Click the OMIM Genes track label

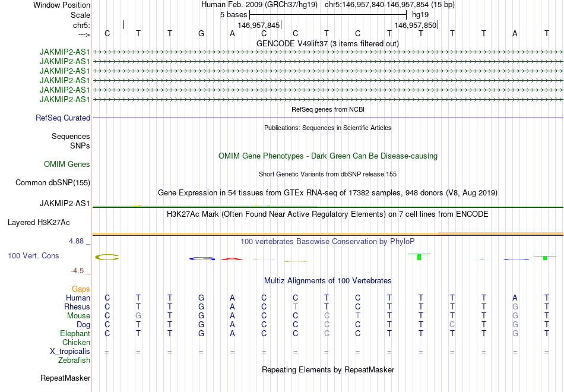67,164
